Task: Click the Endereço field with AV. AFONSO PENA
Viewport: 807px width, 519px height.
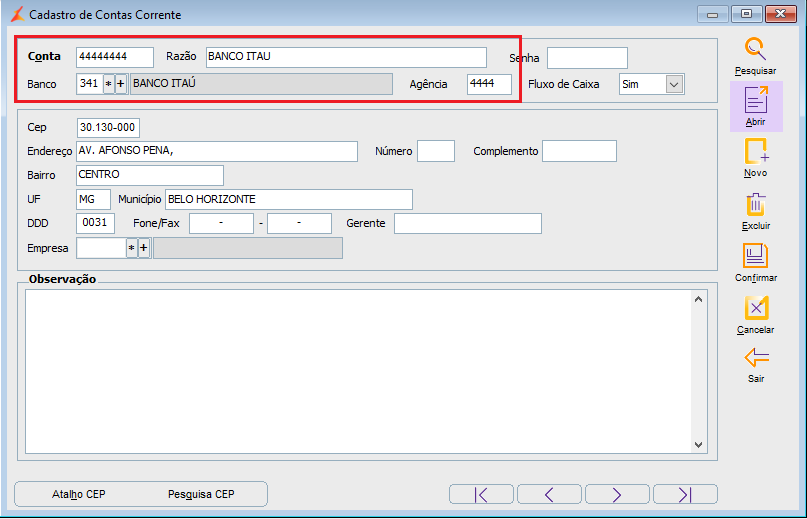Action: coord(217,151)
